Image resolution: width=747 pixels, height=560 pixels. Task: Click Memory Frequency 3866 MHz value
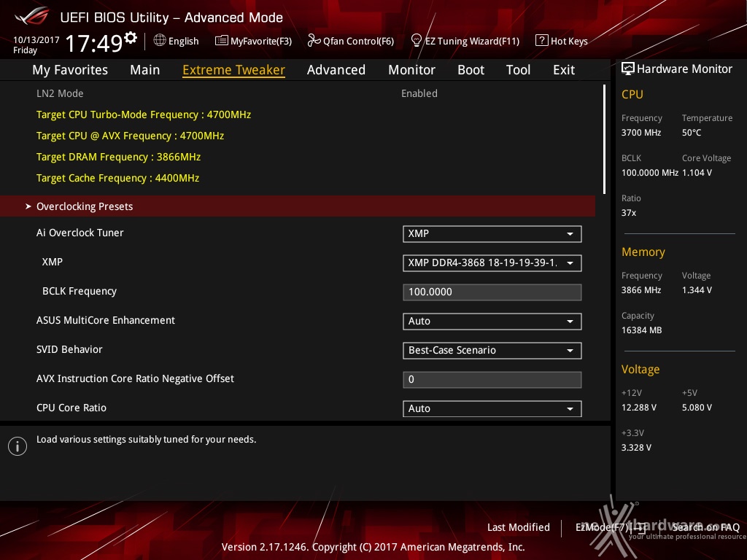pyautogui.click(x=641, y=290)
